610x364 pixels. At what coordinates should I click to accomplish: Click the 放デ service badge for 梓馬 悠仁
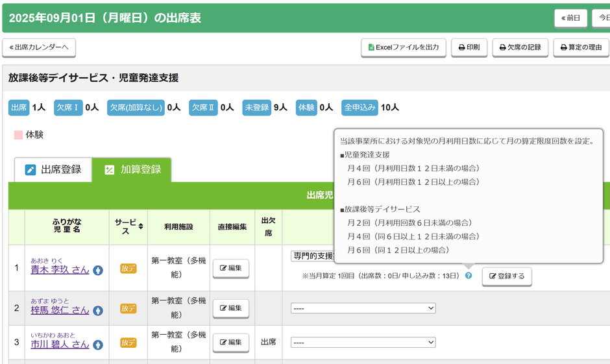(x=128, y=309)
